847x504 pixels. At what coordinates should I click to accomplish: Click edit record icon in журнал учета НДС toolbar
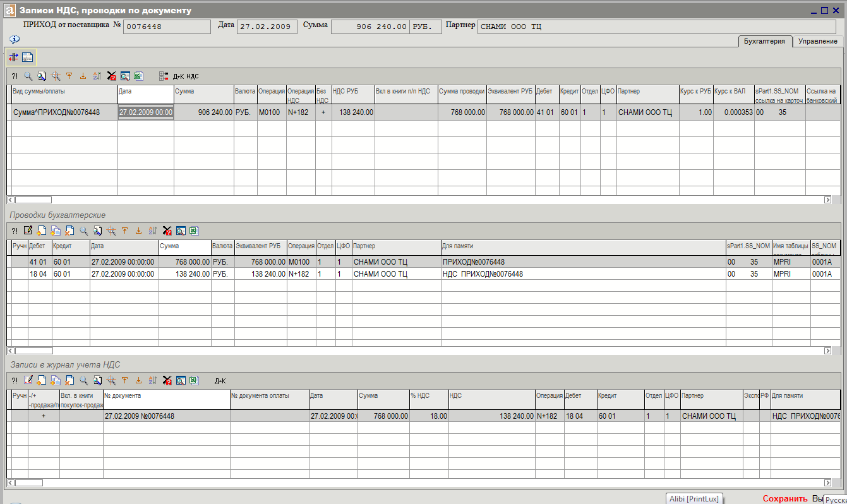click(28, 380)
